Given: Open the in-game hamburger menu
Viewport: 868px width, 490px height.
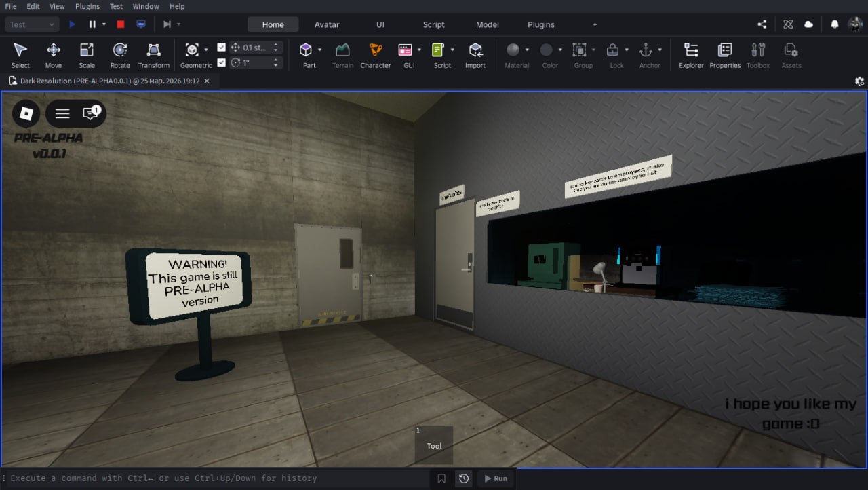Looking at the screenshot, I should [62, 113].
